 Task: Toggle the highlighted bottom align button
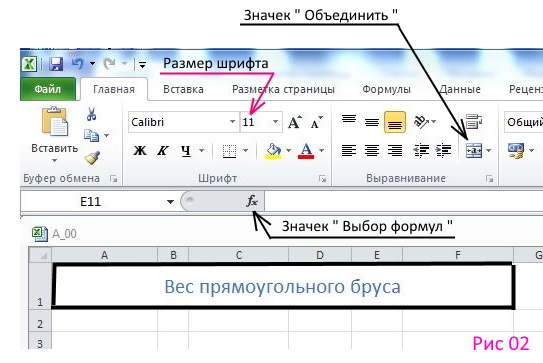click(x=395, y=122)
